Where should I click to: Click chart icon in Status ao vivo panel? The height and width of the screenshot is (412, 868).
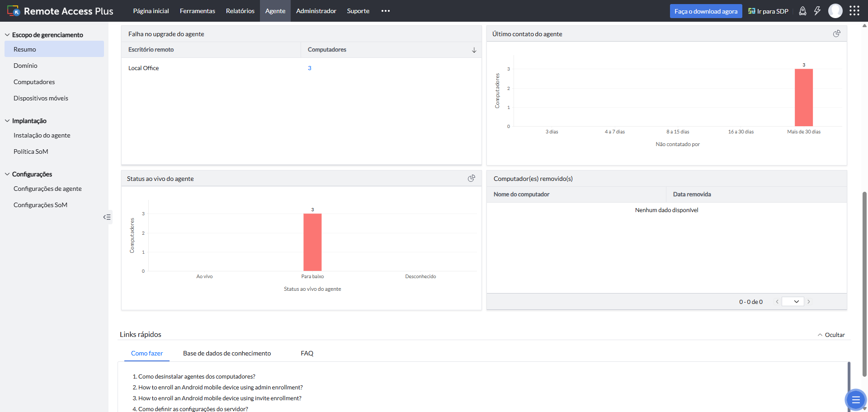coord(471,179)
